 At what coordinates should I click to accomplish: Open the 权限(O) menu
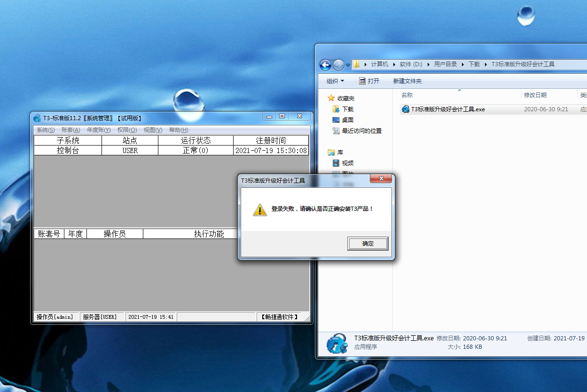(127, 130)
